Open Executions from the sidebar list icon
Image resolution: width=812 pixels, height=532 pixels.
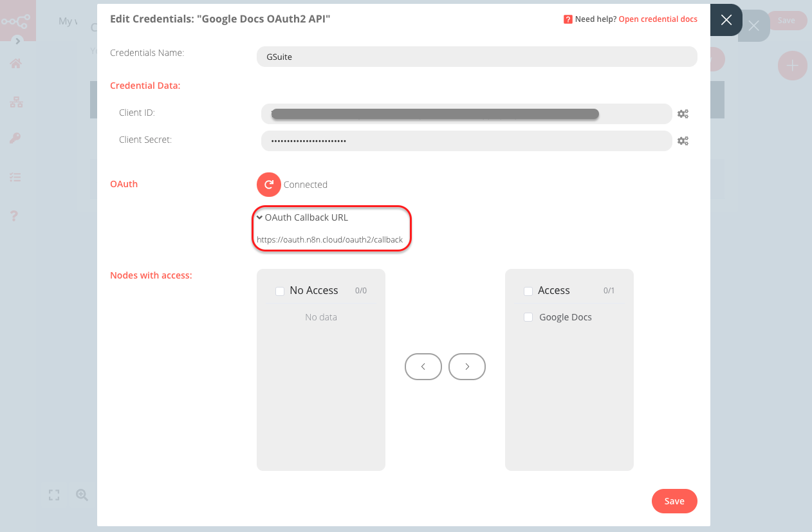14,177
